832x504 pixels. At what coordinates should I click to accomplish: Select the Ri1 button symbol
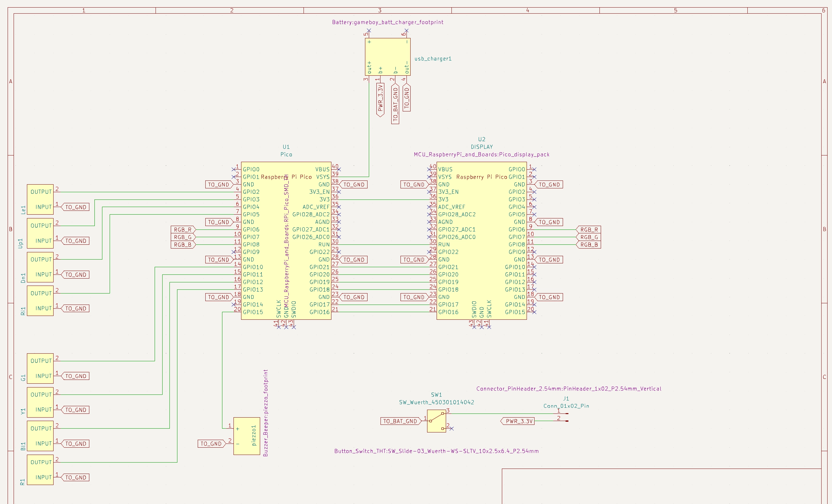(x=40, y=300)
